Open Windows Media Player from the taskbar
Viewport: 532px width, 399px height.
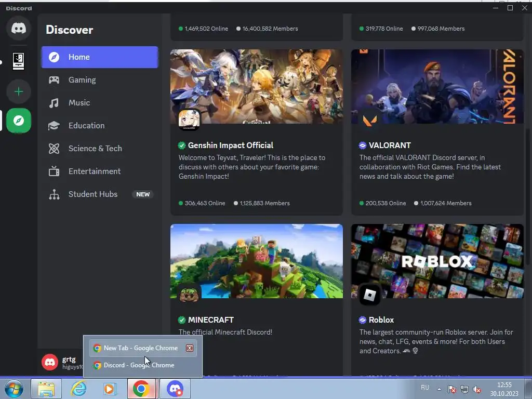109,389
